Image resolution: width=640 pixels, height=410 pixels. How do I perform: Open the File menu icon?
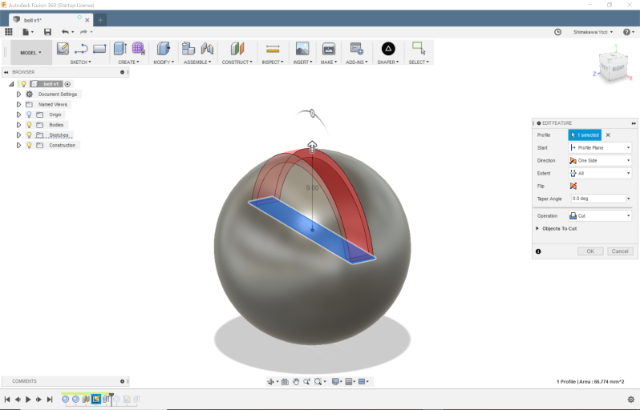[x=27, y=32]
